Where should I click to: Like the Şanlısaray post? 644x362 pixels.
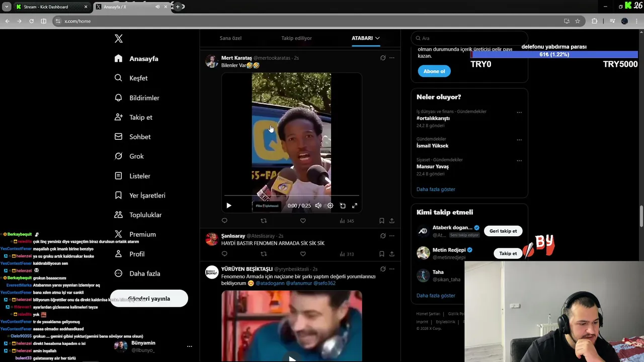click(303, 254)
